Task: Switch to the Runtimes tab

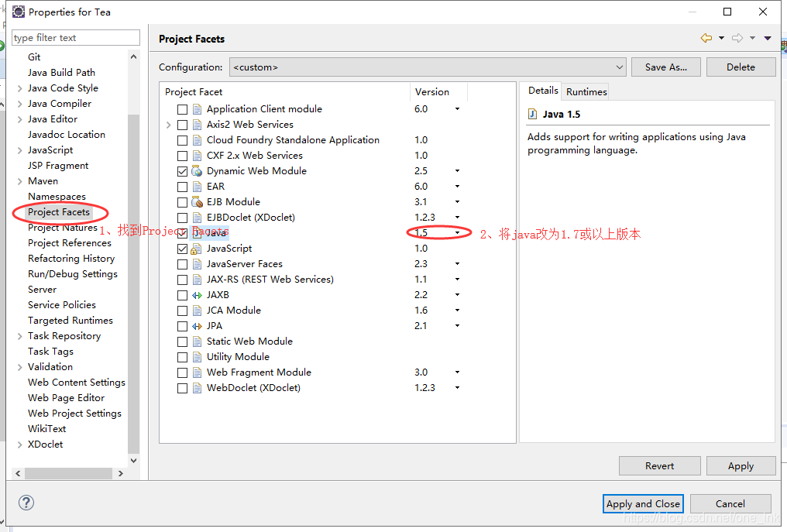Action: click(x=586, y=92)
